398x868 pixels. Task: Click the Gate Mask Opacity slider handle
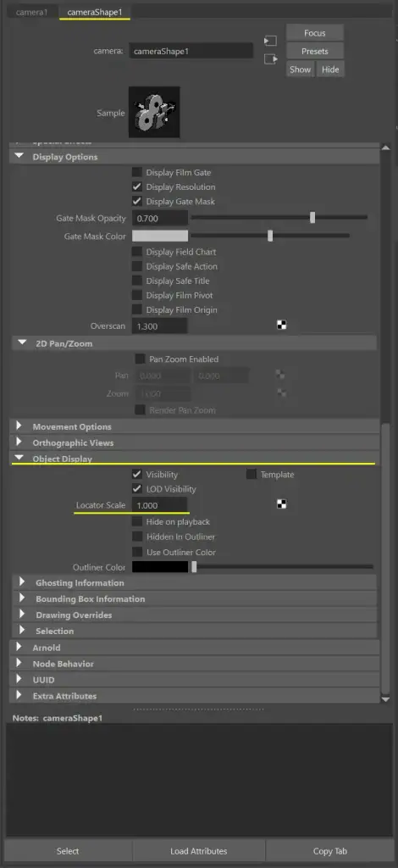tap(312, 218)
